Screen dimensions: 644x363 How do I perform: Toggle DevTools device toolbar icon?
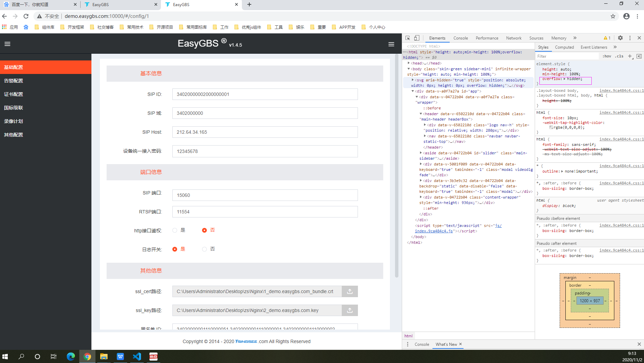pos(417,38)
